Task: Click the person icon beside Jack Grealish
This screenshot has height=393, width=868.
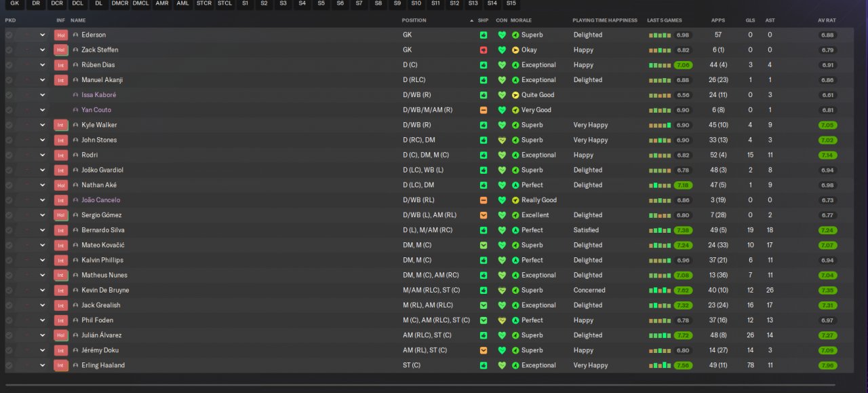Action: (76, 305)
